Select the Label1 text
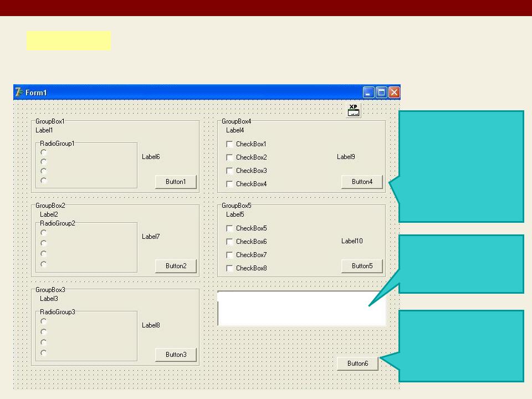This screenshot has height=399, width=532. (44, 130)
